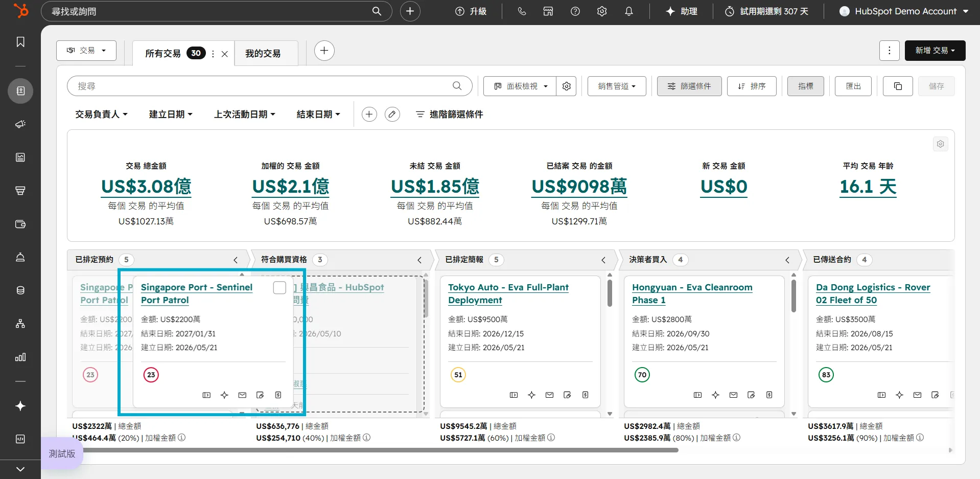
Task: Click the search magnifier in top bar
Action: coord(377,11)
